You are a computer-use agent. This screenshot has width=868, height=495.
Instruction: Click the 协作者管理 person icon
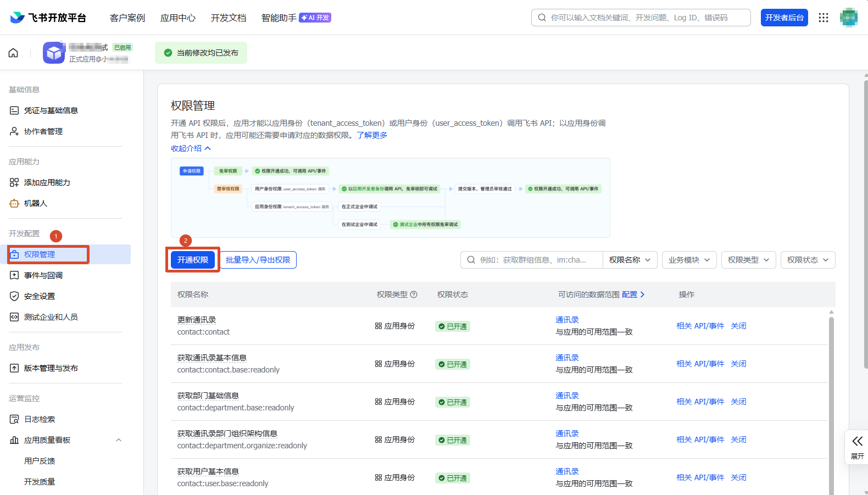pyautogui.click(x=14, y=131)
